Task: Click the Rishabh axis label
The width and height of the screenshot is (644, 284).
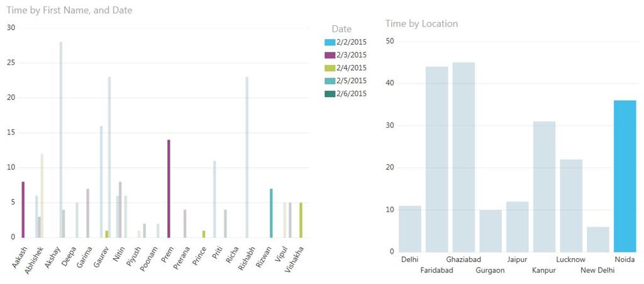Action: pos(246,258)
